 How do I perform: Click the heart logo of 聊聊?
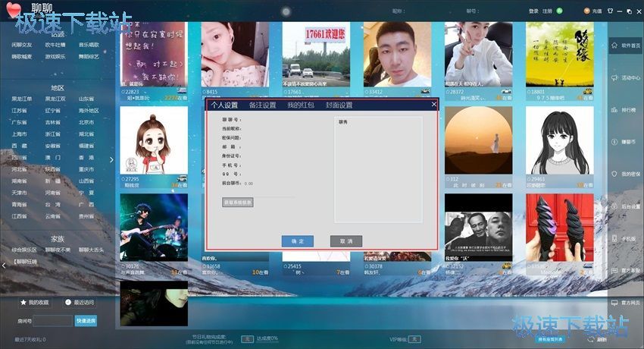[x=14, y=11]
